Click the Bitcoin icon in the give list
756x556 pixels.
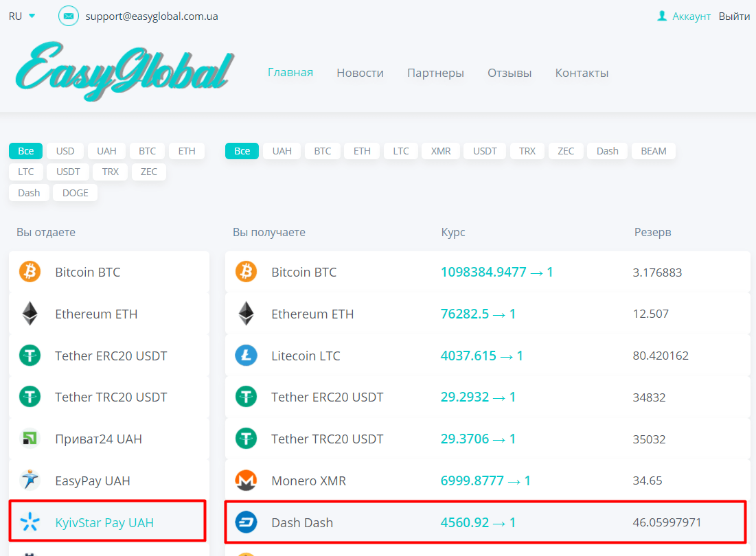[x=30, y=272]
